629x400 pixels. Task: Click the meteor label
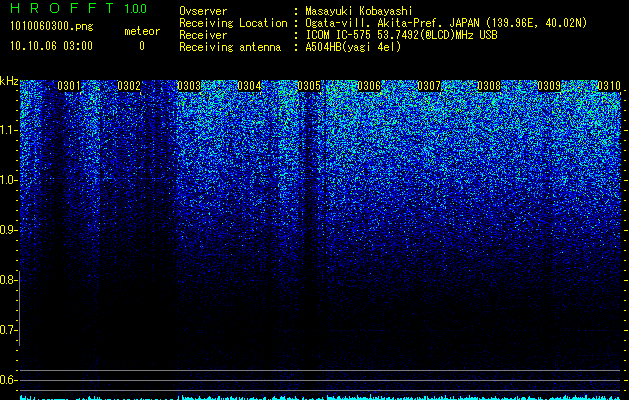(x=142, y=31)
